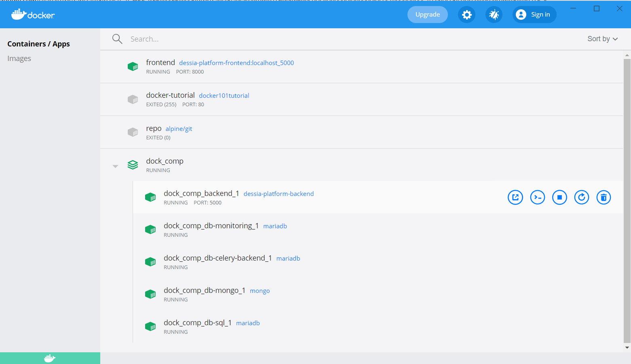
Task: Open mariadb link of db-celery-backend_1
Action: click(x=288, y=259)
